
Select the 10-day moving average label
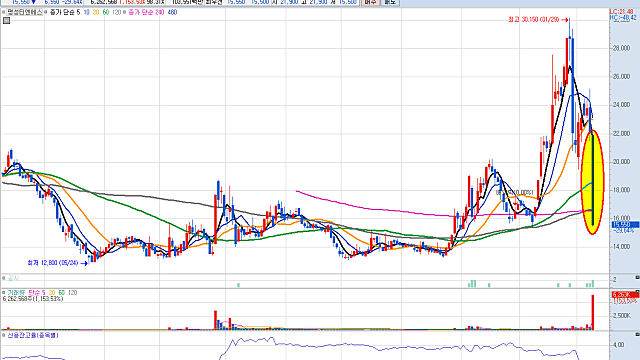[x=87, y=12]
